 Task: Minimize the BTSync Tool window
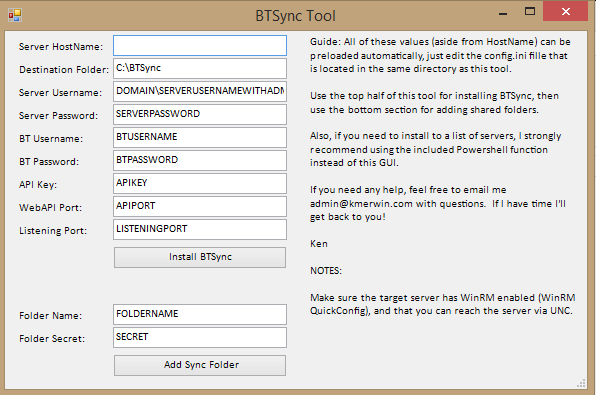coord(503,14)
